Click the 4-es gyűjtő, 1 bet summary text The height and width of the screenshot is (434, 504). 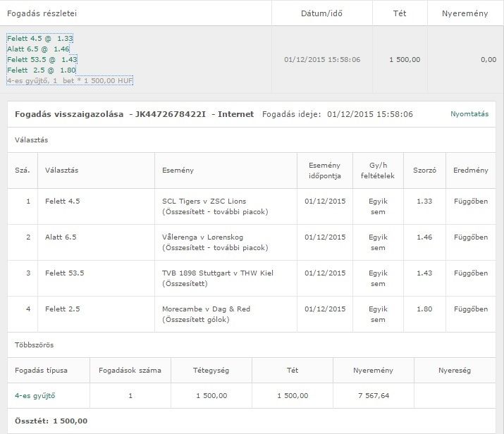pyautogui.click(x=70, y=81)
